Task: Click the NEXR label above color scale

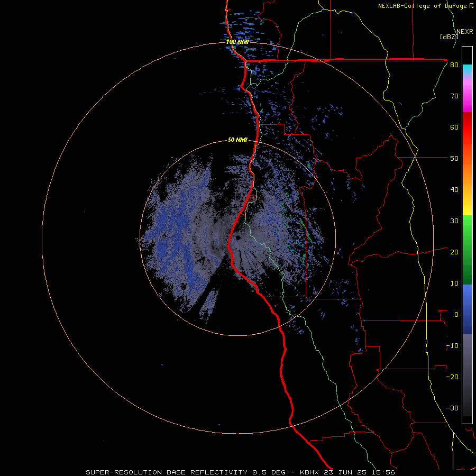Action: (x=465, y=32)
